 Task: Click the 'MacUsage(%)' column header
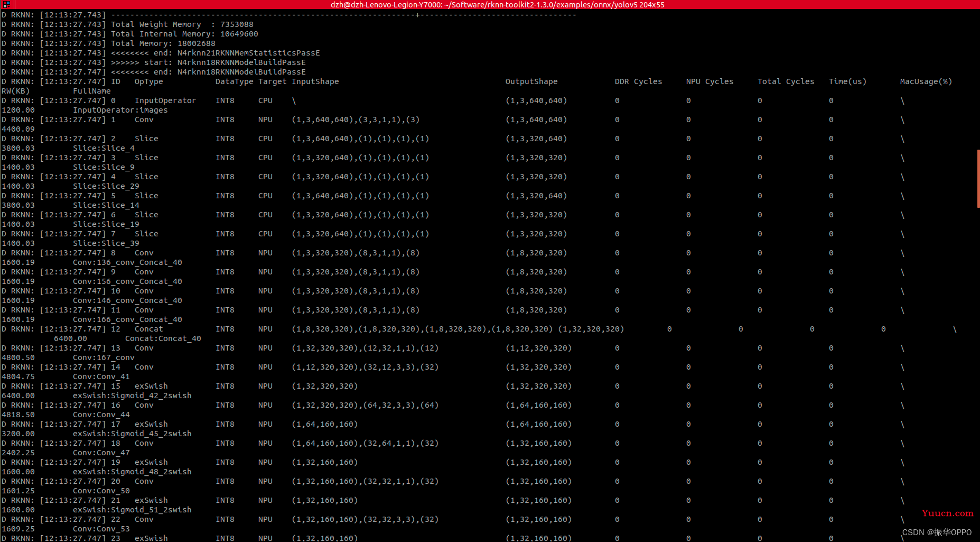(926, 81)
